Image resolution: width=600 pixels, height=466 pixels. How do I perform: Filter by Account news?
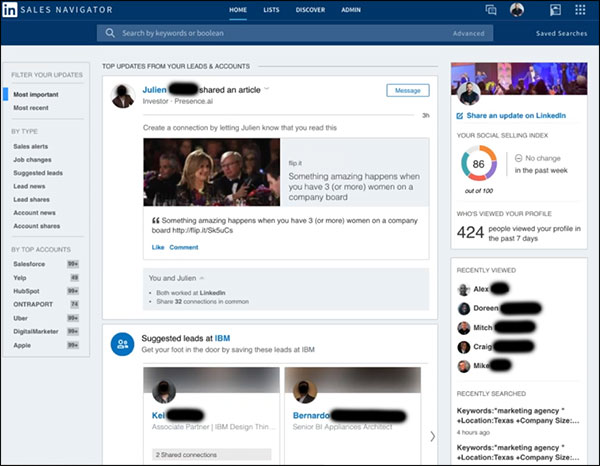click(34, 213)
